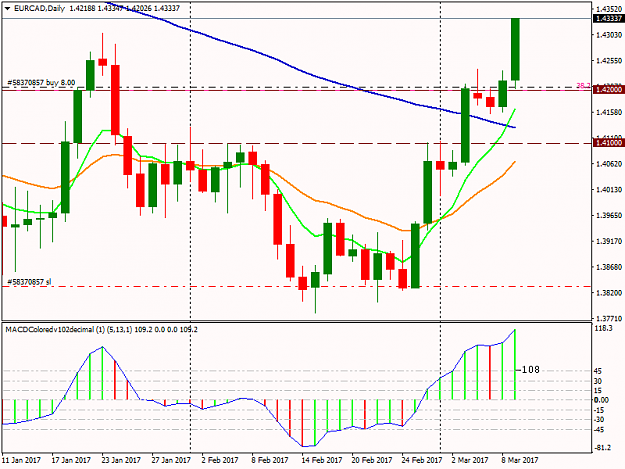This screenshot has height=469, width=625.
Task: Click the 38.2 Fibonacci level label
Action: (x=583, y=85)
